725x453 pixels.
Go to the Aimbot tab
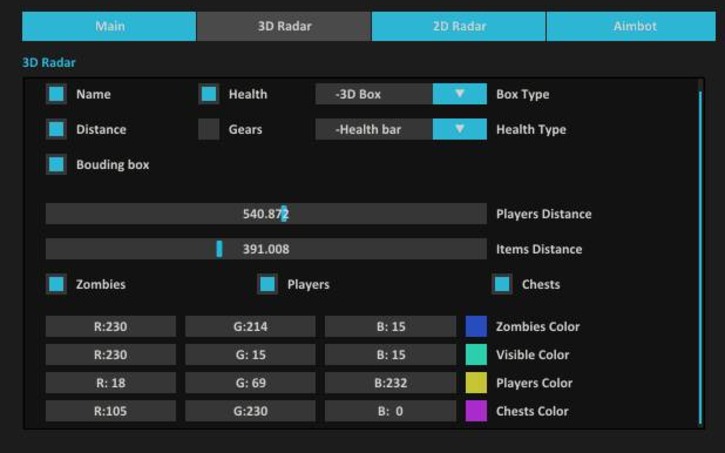point(631,26)
